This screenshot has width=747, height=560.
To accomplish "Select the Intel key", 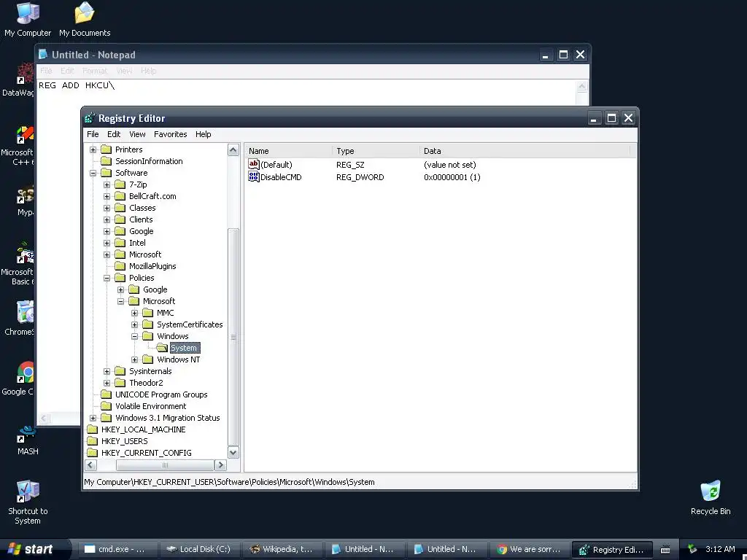I will [x=137, y=243].
